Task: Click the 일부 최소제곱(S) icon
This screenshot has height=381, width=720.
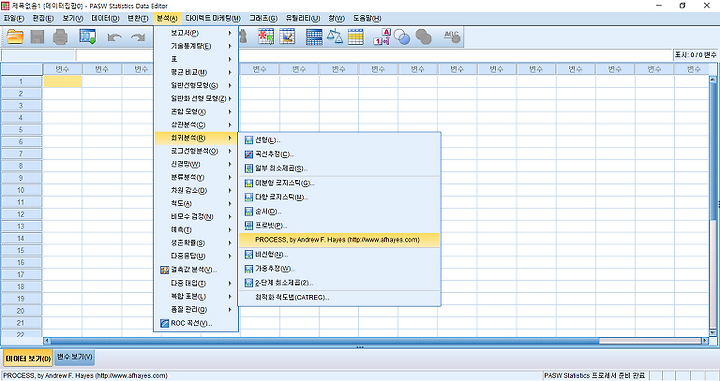Action: pos(249,168)
